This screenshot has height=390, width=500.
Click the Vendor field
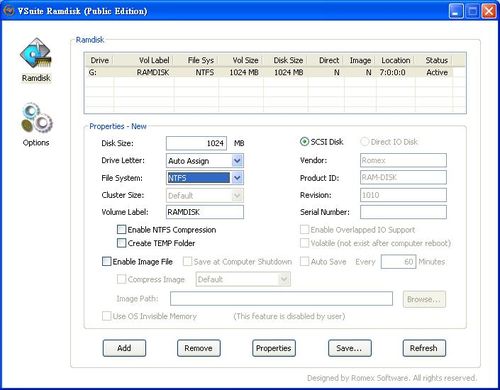pyautogui.click(x=403, y=160)
